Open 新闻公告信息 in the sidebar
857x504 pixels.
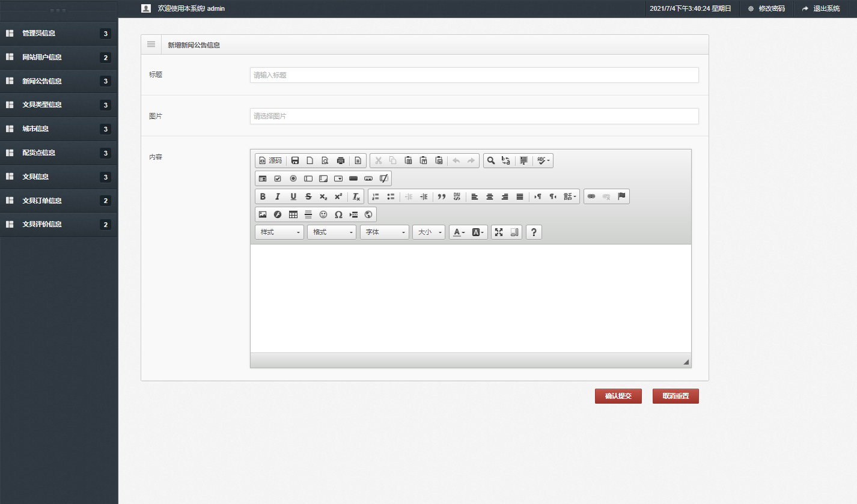pyautogui.click(x=42, y=81)
